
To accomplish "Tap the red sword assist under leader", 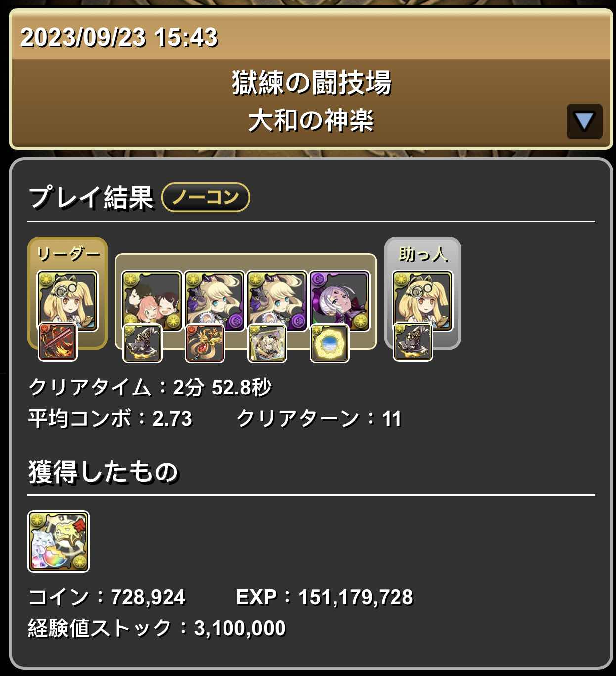I will click(58, 342).
